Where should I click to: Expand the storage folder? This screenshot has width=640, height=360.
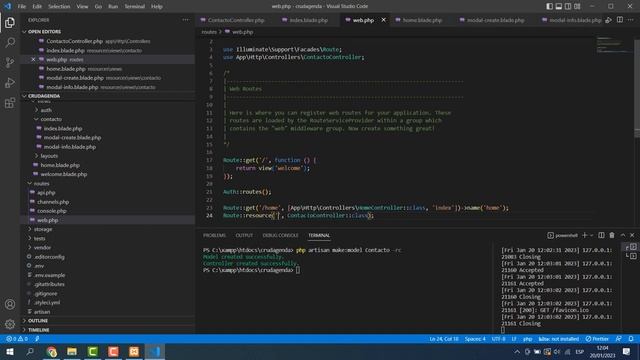(x=43, y=229)
